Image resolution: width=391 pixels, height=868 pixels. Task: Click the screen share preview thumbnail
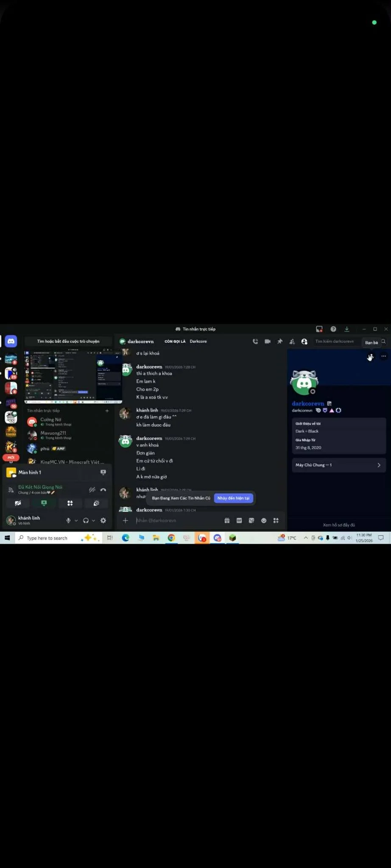click(x=73, y=376)
